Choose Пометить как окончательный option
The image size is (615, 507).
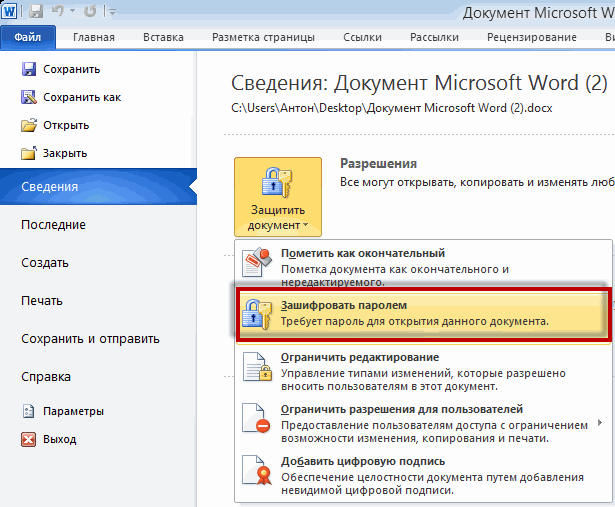tap(424, 267)
